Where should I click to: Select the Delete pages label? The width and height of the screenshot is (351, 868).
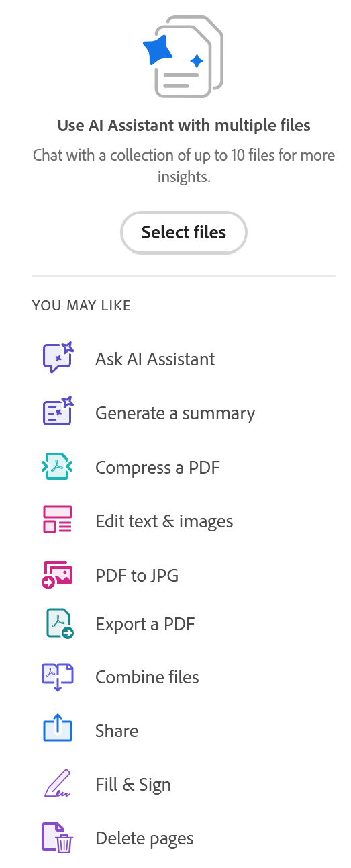145,839
